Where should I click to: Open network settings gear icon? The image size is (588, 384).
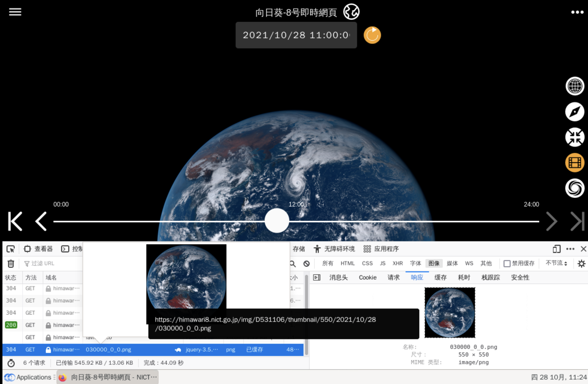click(581, 263)
